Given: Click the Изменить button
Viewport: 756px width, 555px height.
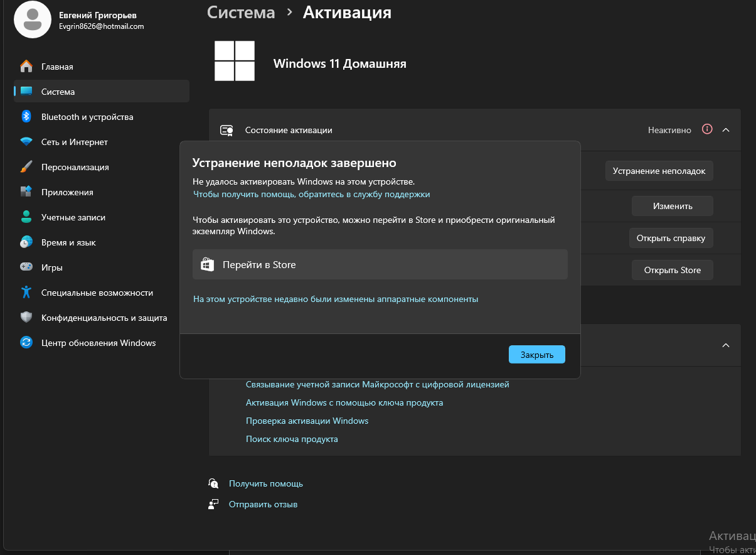Looking at the screenshot, I should (673, 206).
